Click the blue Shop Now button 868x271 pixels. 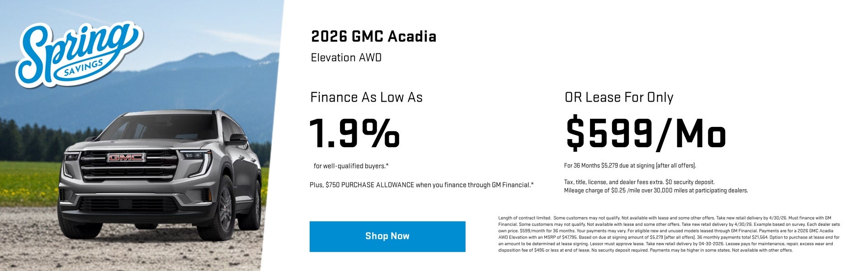(387, 236)
